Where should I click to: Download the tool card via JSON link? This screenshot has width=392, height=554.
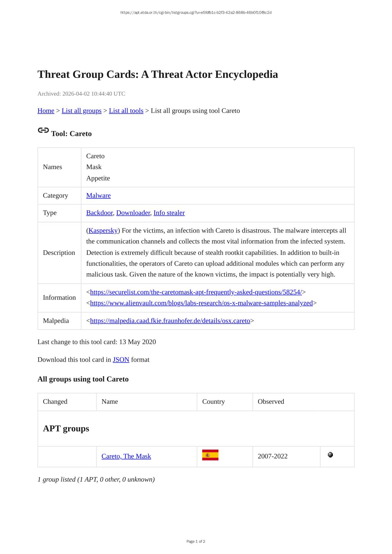[121, 360]
